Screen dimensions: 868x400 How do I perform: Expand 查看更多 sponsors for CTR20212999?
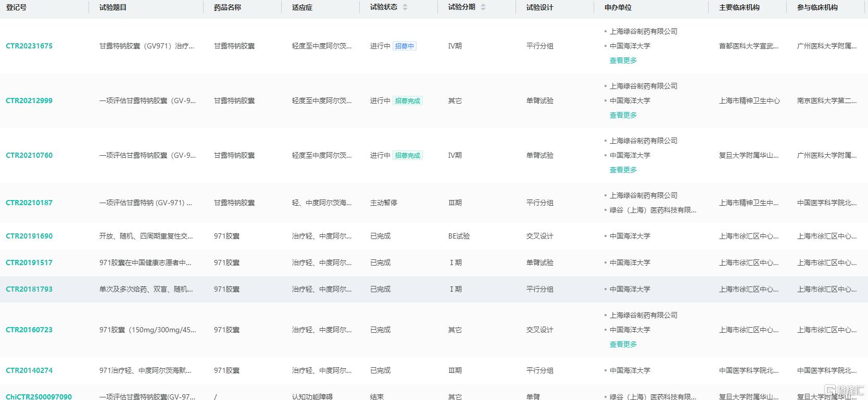[x=623, y=115]
